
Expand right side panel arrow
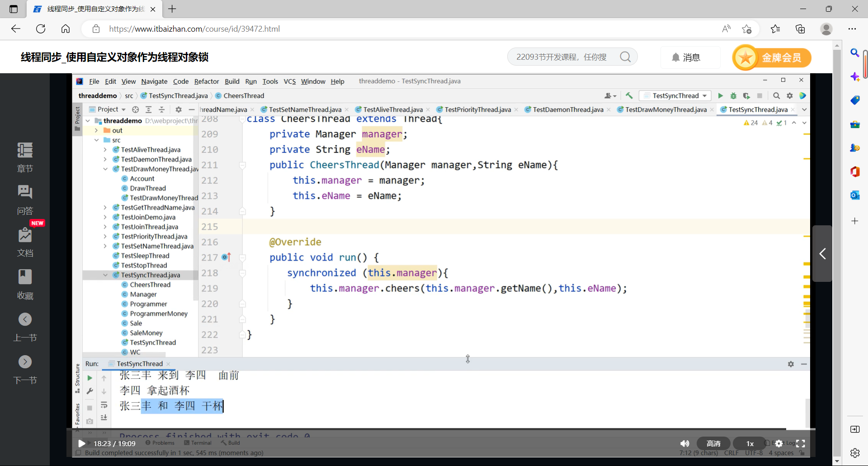[x=822, y=254]
